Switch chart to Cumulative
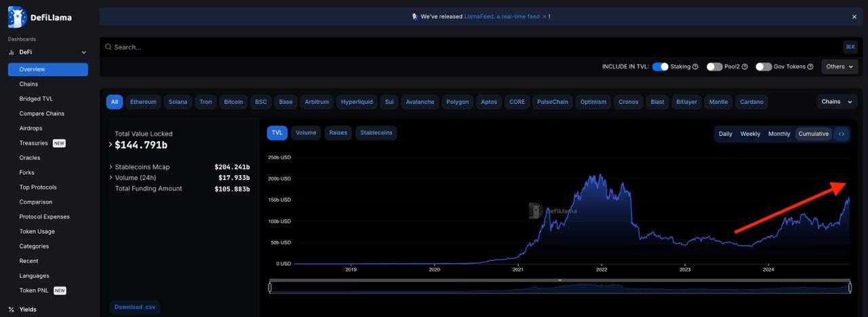Viewport: 868px width, 317px height. click(814, 134)
